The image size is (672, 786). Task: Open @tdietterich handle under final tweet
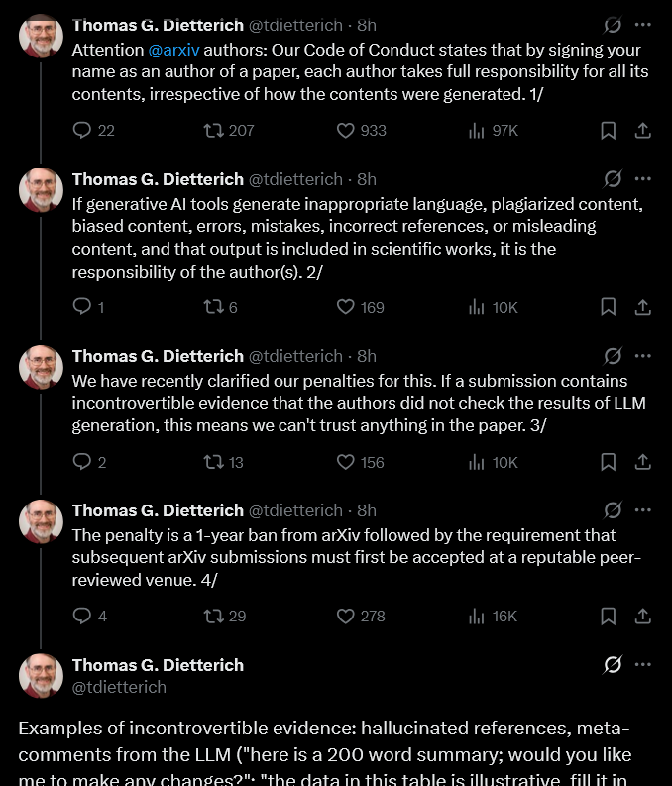coord(119,687)
